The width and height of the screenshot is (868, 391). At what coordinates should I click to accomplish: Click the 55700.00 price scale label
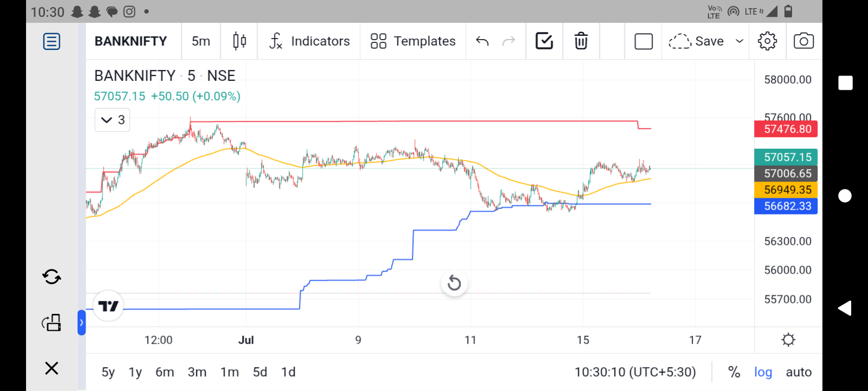click(788, 299)
